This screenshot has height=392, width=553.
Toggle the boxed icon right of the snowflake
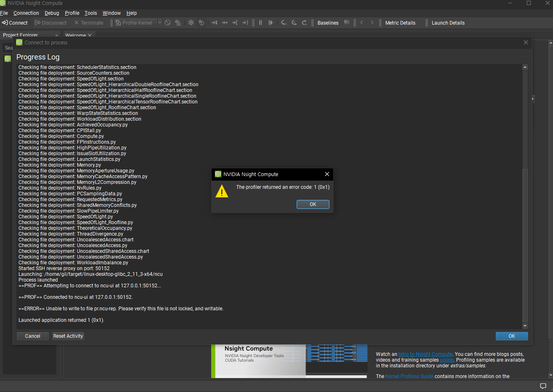pos(201,23)
